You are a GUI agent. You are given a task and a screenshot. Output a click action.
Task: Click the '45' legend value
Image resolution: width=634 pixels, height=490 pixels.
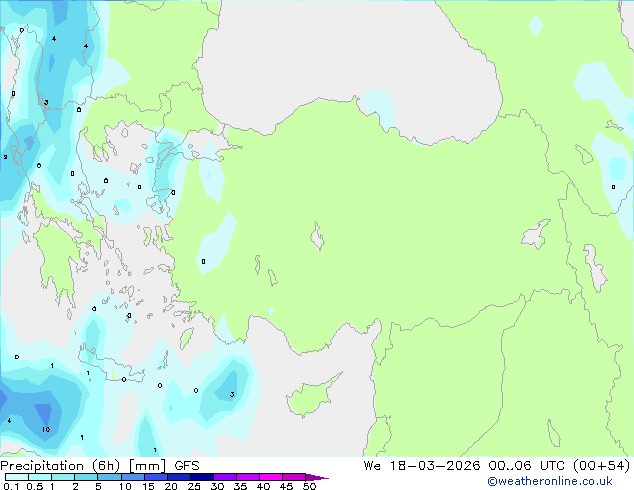[x=286, y=486]
